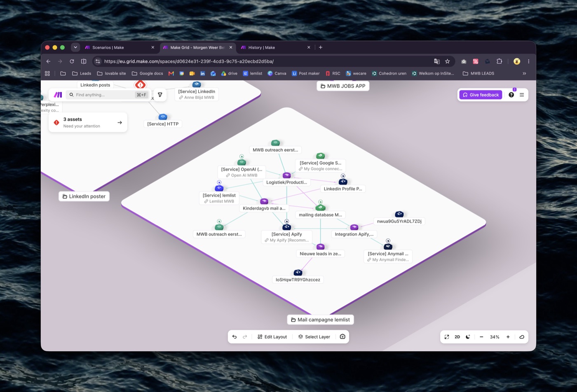Image resolution: width=577 pixels, height=392 pixels.
Task: Toggle the 2D view mode
Action: 457,337
